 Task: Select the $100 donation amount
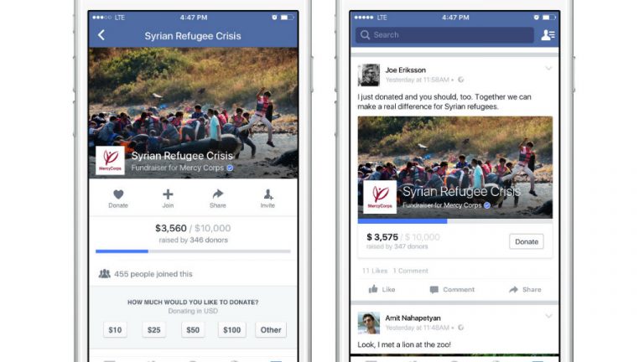click(x=232, y=329)
